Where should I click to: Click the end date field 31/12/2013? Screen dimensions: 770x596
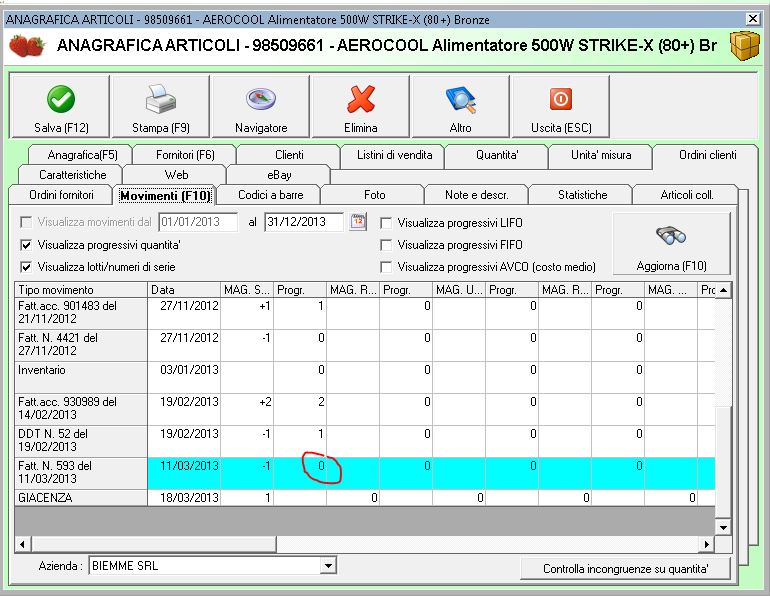303,222
